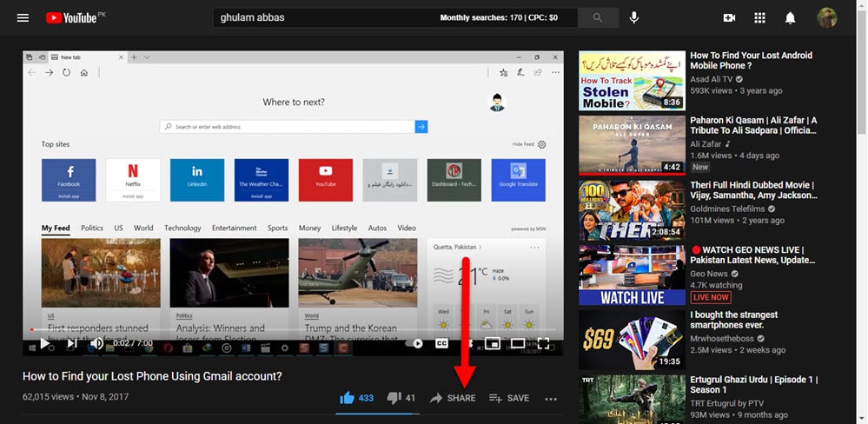This screenshot has height=424, width=868.
Task: Open 'How To Find Your Lost Android Mobile Phone ?'
Action: point(752,60)
